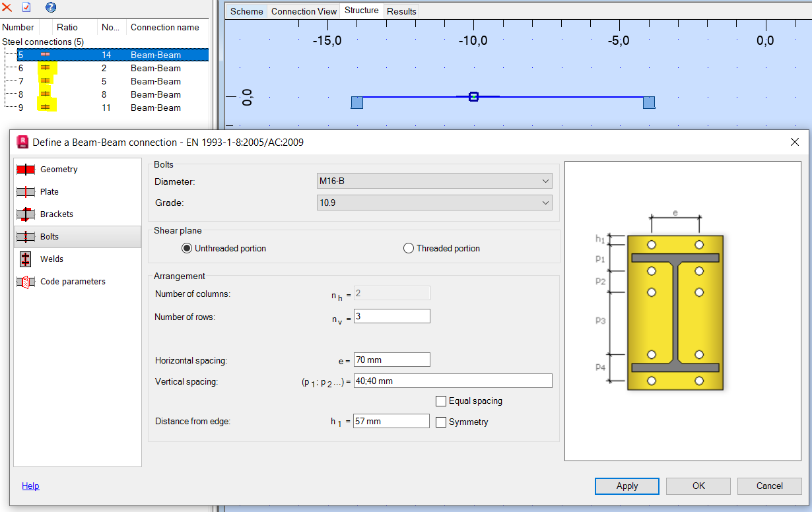Switch to the Connection View tab
The height and width of the screenshot is (512, 812).
303,11
